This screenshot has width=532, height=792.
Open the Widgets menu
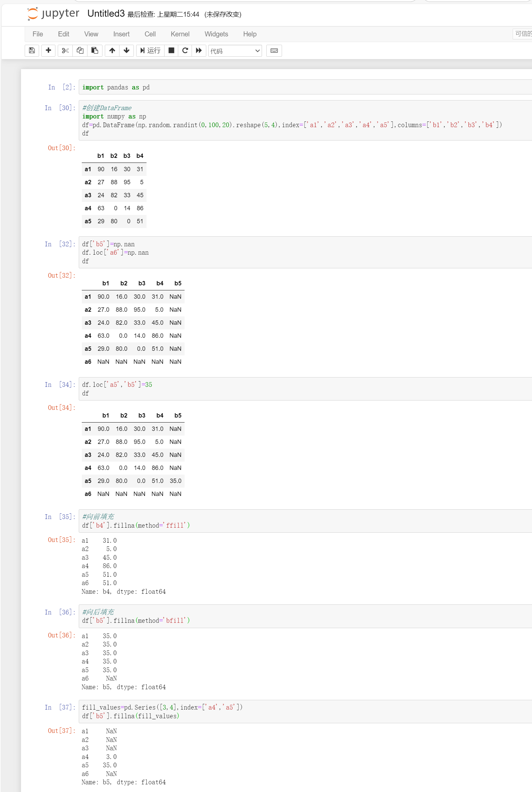click(216, 34)
